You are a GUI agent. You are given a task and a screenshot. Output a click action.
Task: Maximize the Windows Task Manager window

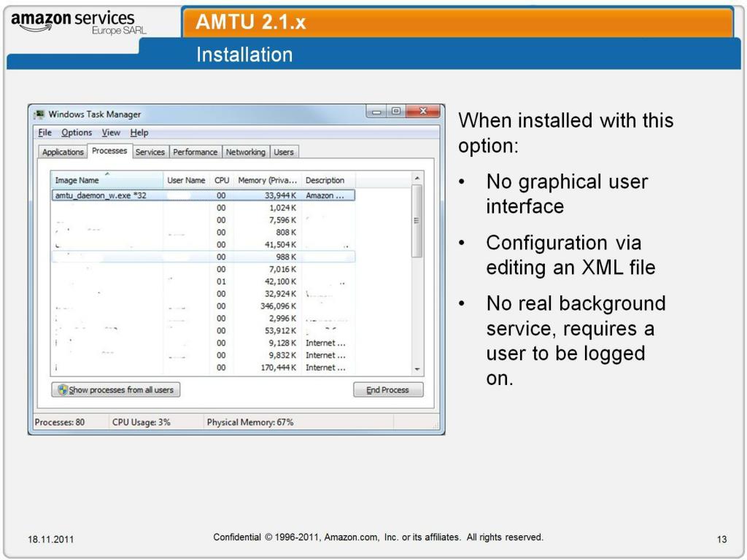pos(396,112)
